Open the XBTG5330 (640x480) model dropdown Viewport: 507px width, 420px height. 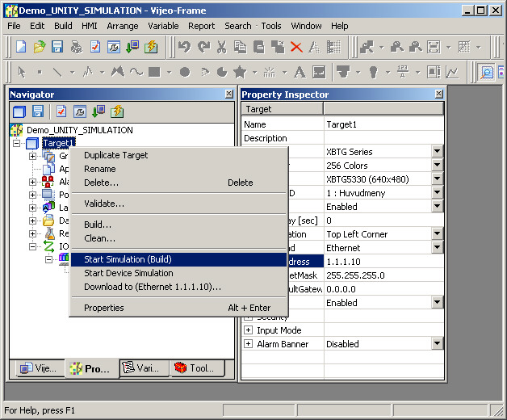[x=437, y=178]
